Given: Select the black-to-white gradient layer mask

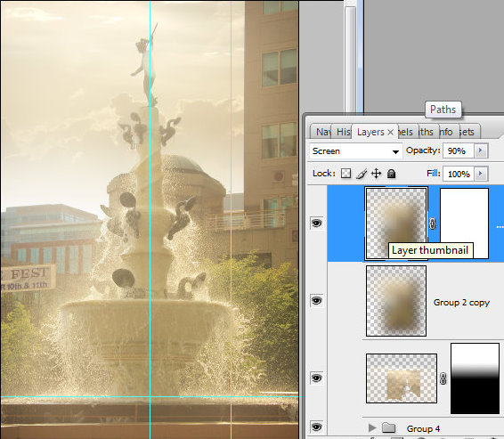Looking at the screenshot, I should [x=475, y=378].
